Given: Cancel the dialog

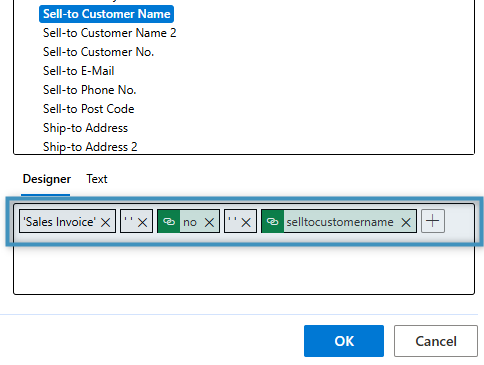Looking at the screenshot, I should pyautogui.click(x=436, y=341).
